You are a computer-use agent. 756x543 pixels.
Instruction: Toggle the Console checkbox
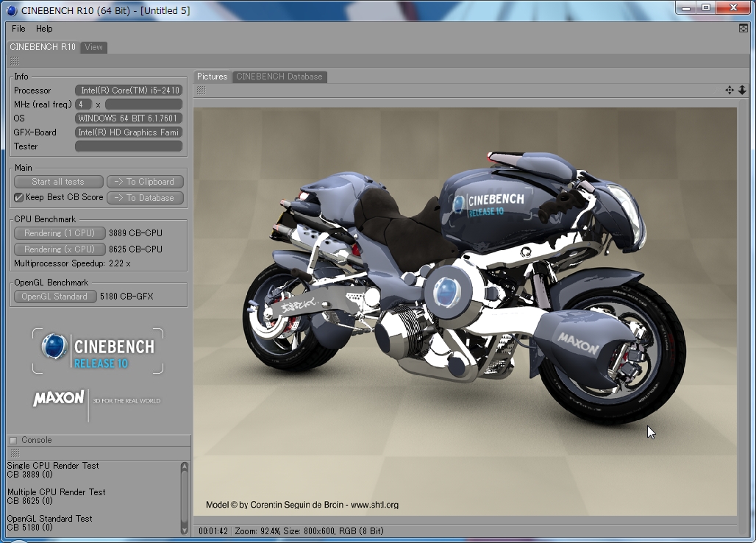[13, 440]
